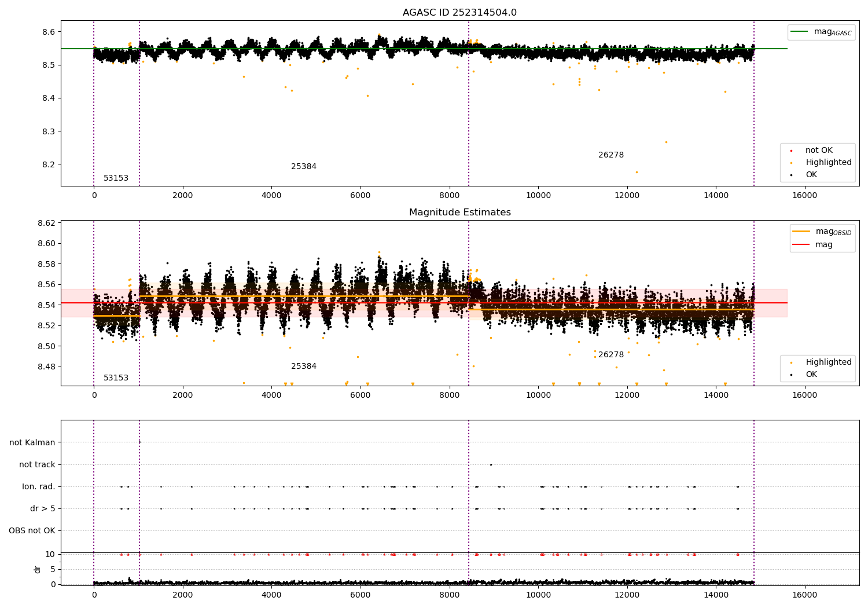Click the single data point in the 'not track' row
868x608 pixels.
[x=491, y=464]
